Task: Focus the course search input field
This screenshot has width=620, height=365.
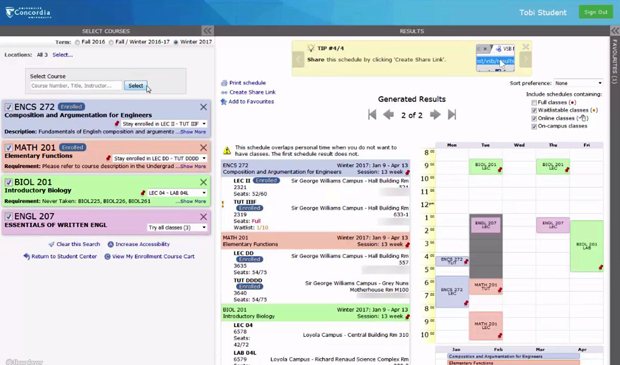Action: click(x=76, y=86)
